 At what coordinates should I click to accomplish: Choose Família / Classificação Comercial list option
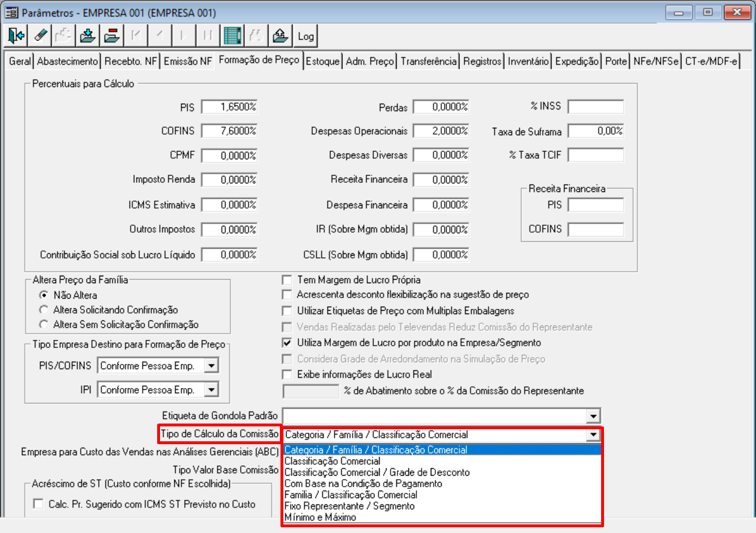pyautogui.click(x=442, y=495)
